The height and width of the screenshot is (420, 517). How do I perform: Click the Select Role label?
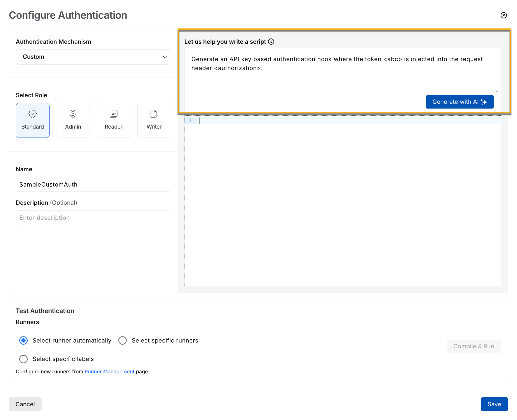pos(31,95)
